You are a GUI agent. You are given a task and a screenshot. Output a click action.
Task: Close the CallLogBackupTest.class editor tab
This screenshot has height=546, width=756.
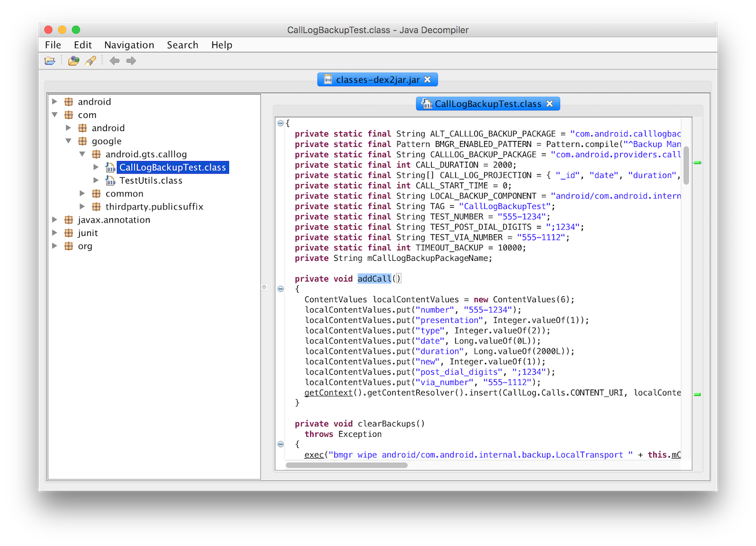click(549, 104)
